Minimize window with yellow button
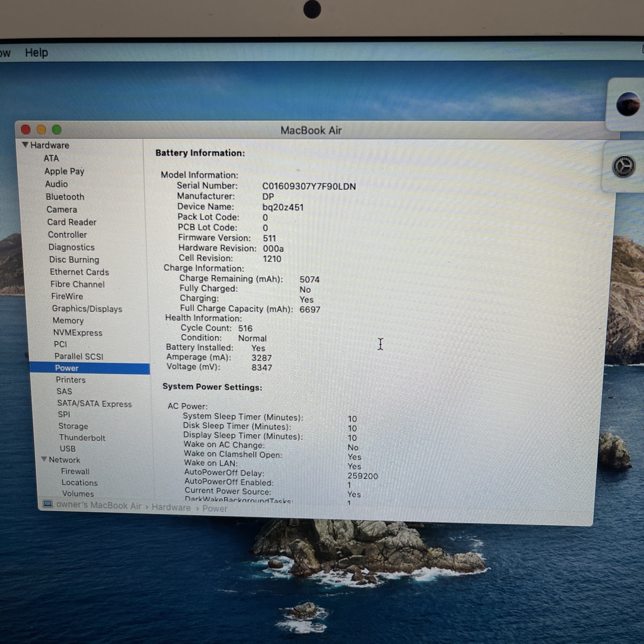 [41, 130]
